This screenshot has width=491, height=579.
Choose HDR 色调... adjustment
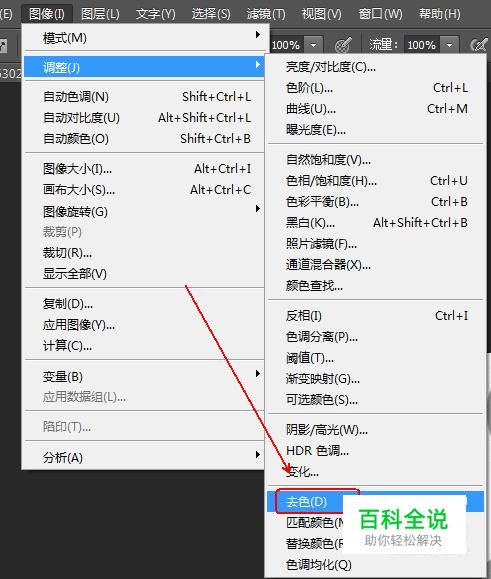tap(375, 450)
